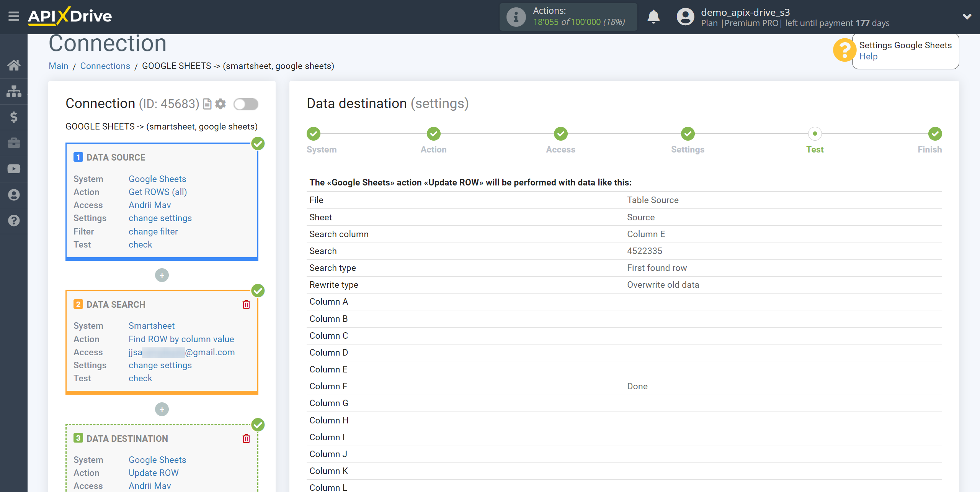Click Connections breadcrumb link

[x=105, y=66]
